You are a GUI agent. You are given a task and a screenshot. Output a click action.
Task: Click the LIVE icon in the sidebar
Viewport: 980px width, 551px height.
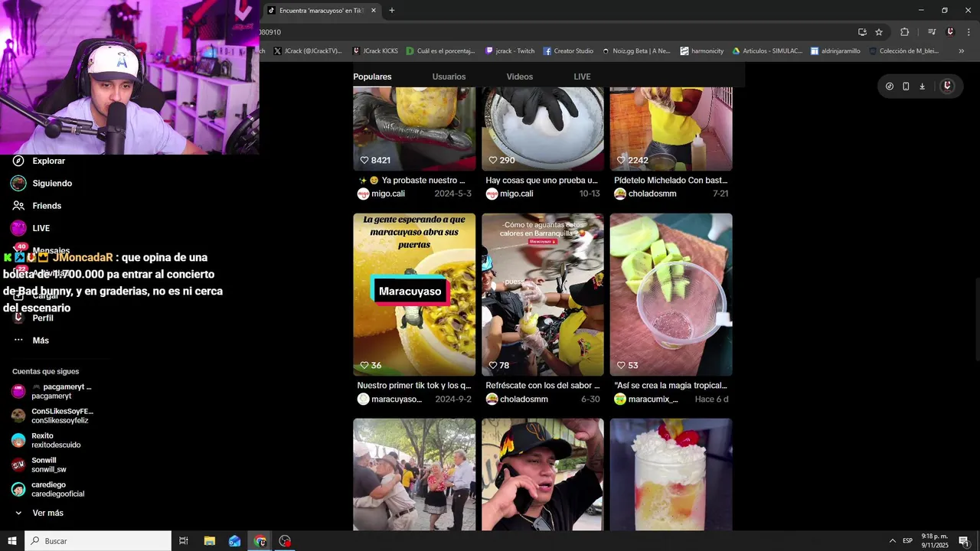tap(18, 228)
